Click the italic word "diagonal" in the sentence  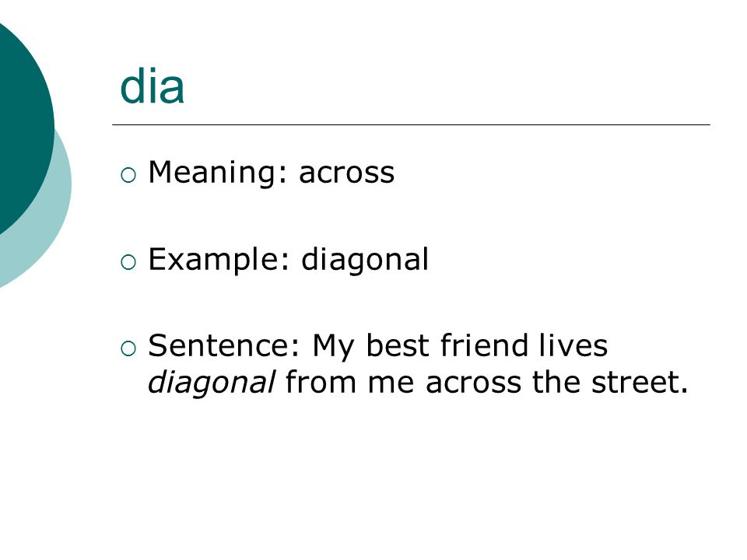(x=212, y=383)
